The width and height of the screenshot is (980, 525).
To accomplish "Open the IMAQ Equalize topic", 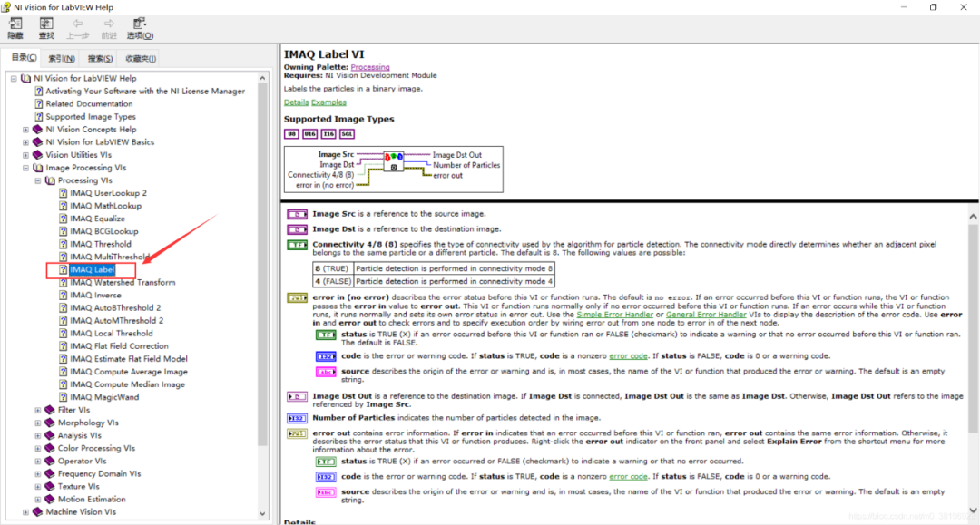I will (97, 219).
